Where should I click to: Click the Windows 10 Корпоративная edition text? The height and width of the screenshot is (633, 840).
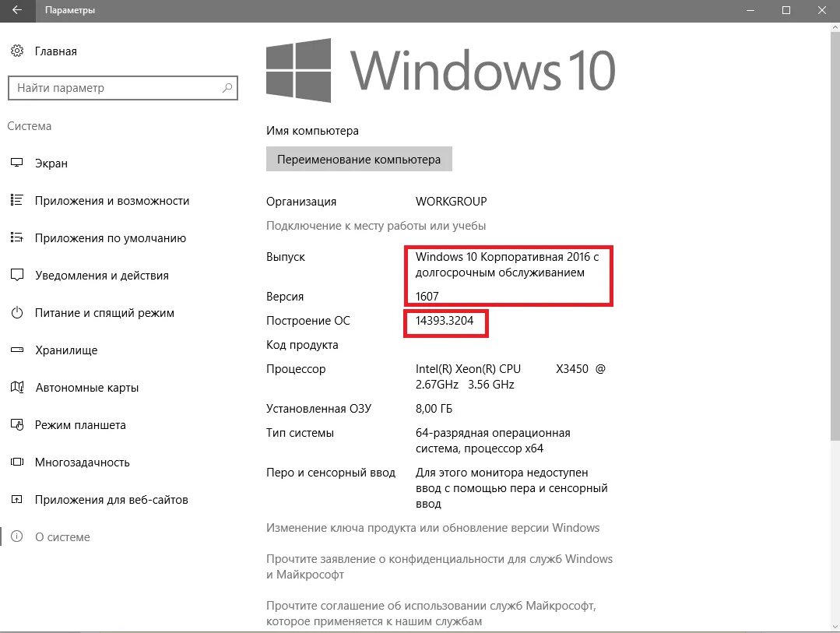coord(508,265)
